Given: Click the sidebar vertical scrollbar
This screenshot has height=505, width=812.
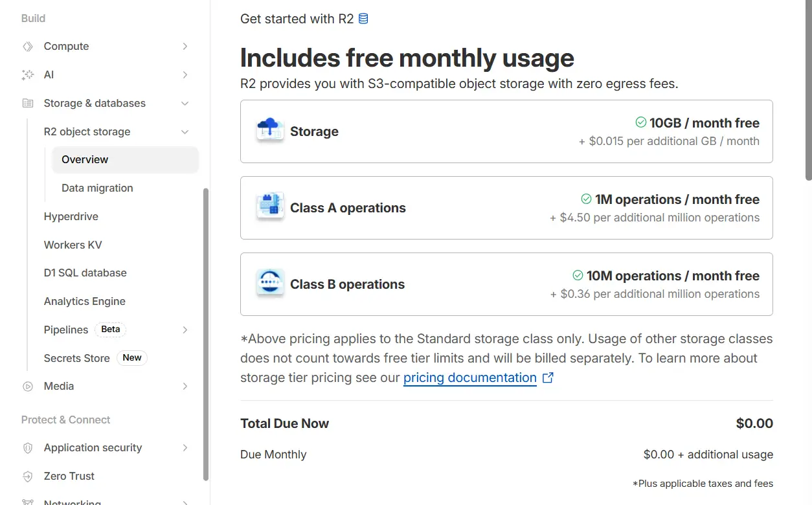Looking at the screenshot, I should pos(206,333).
